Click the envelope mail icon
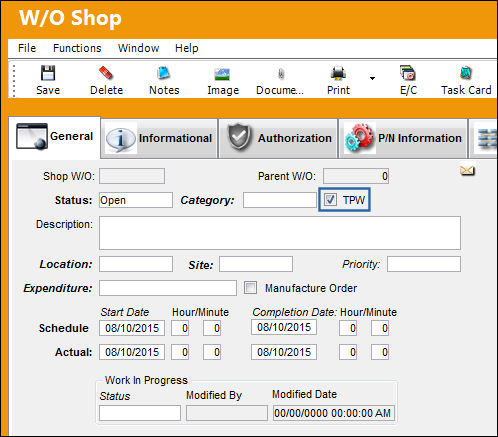The image size is (498, 437). click(467, 171)
